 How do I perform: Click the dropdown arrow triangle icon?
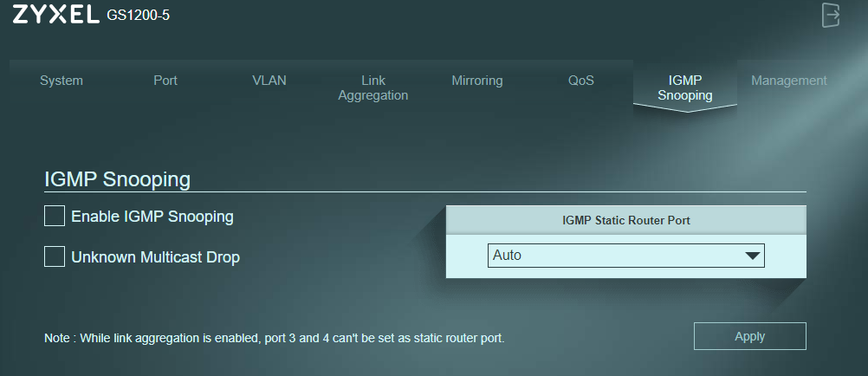[752, 256]
